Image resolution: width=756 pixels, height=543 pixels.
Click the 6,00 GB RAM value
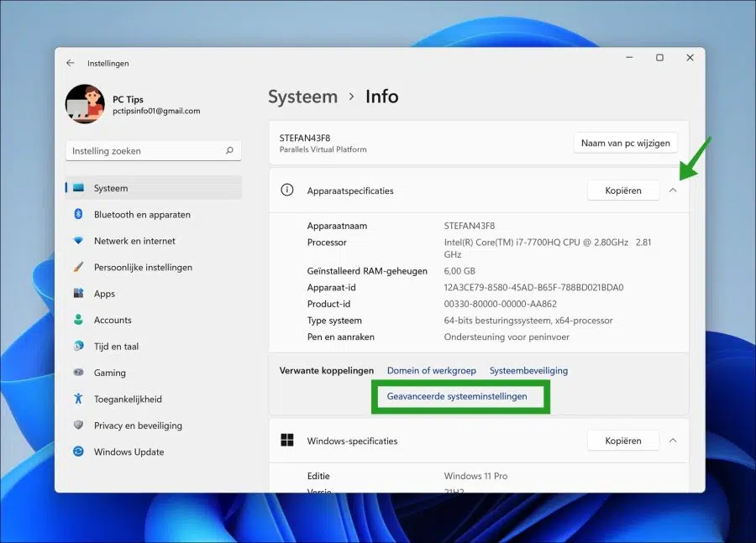click(x=459, y=271)
